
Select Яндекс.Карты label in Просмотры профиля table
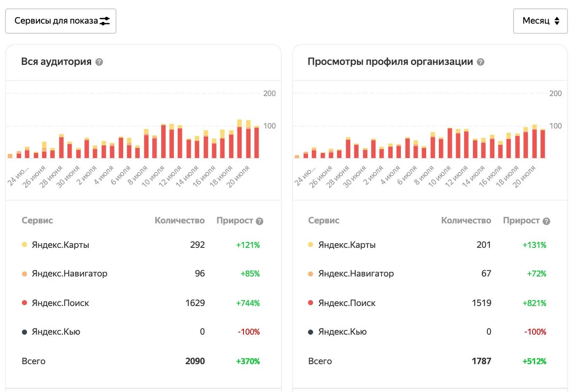point(347,245)
